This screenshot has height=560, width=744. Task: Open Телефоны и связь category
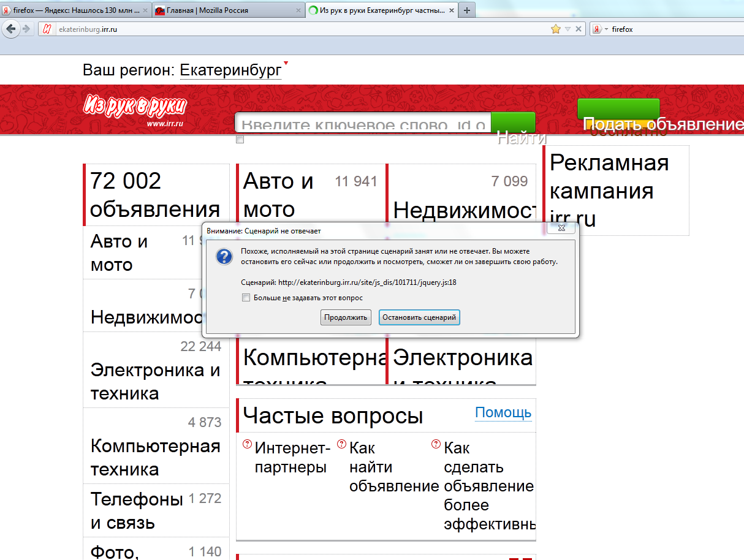coord(137,511)
